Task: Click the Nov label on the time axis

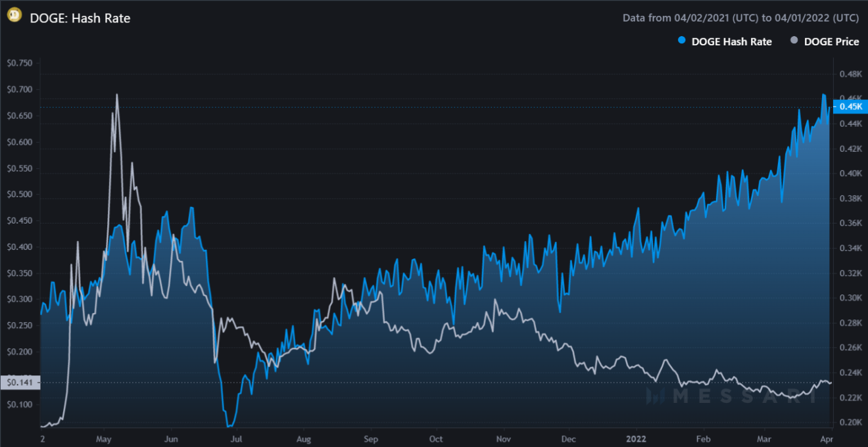Action: 503,438
